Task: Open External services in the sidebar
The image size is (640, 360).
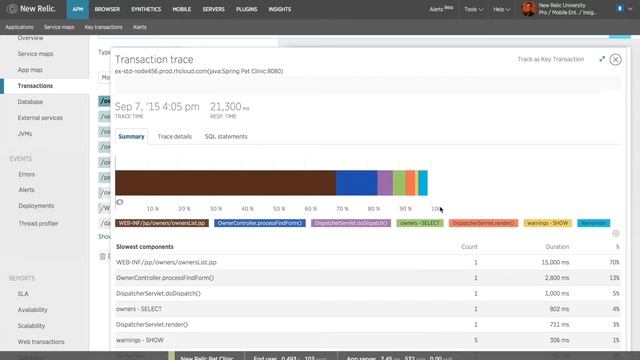Action: (40, 118)
